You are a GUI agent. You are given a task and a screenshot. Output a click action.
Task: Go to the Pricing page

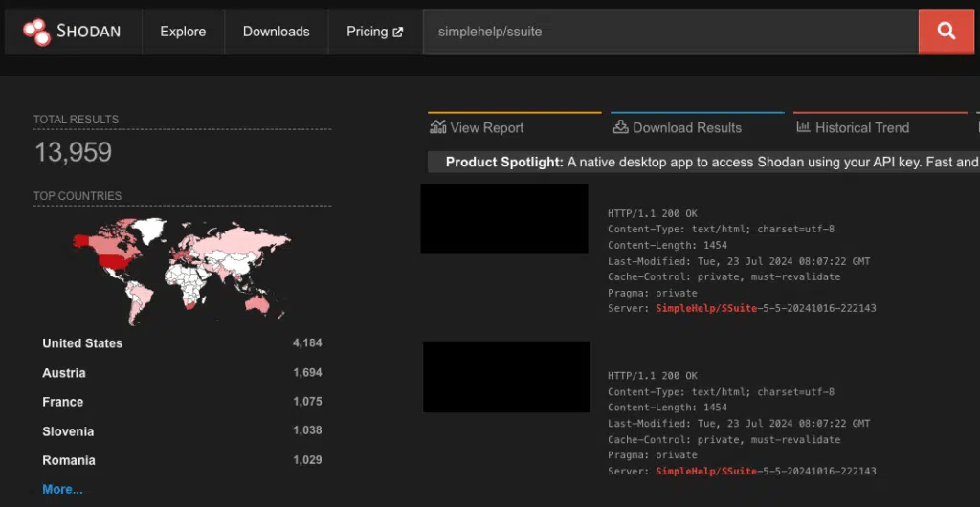[374, 32]
